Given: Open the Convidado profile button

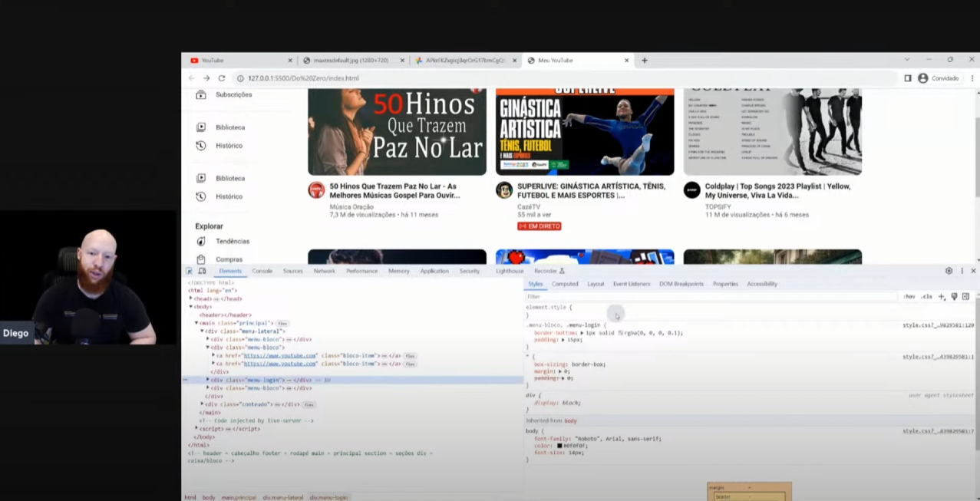Looking at the screenshot, I should pyautogui.click(x=939, y=78).
